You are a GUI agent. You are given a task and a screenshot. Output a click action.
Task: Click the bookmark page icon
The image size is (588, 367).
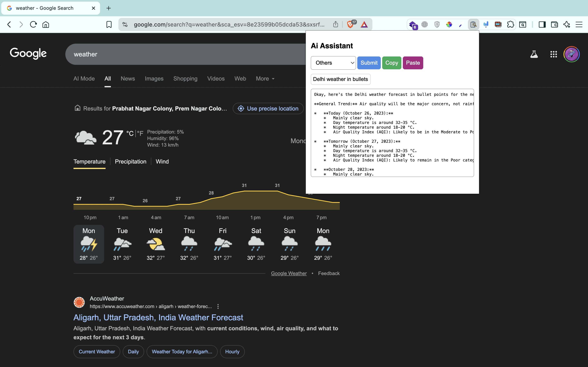pyautogui.click(x=109, y=24)
